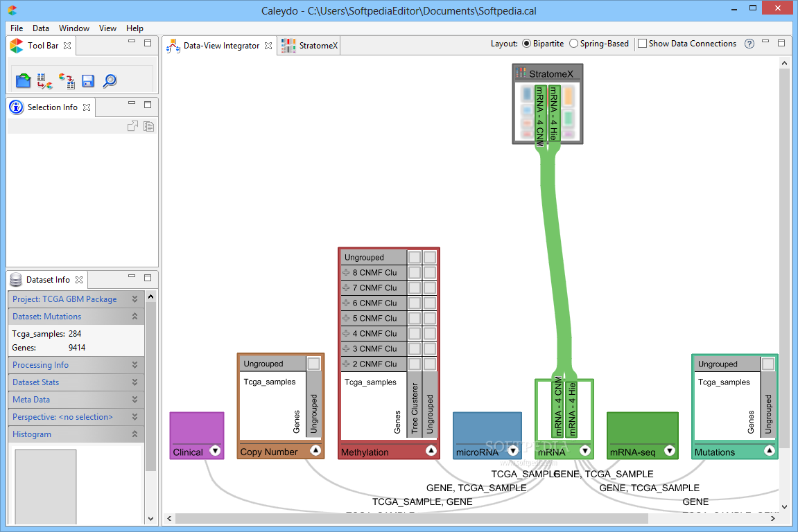Expand the mRNA-seq node arrow

click(670, 451)
